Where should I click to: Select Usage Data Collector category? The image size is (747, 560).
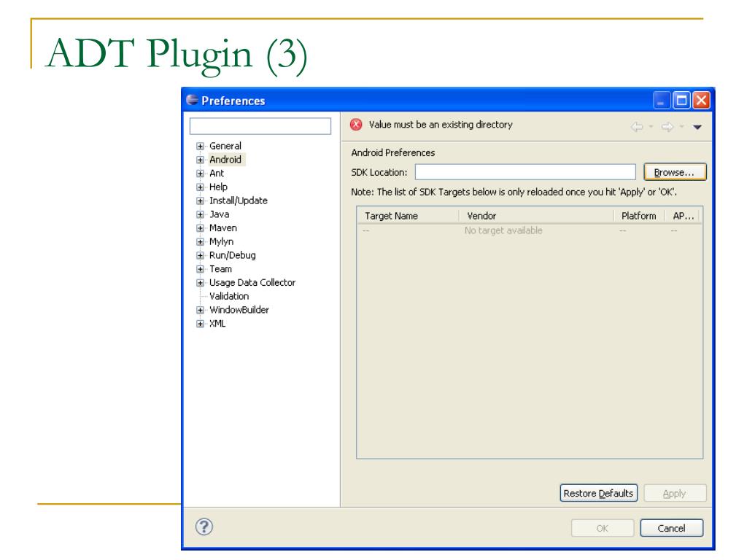click(x=252, y=282)
